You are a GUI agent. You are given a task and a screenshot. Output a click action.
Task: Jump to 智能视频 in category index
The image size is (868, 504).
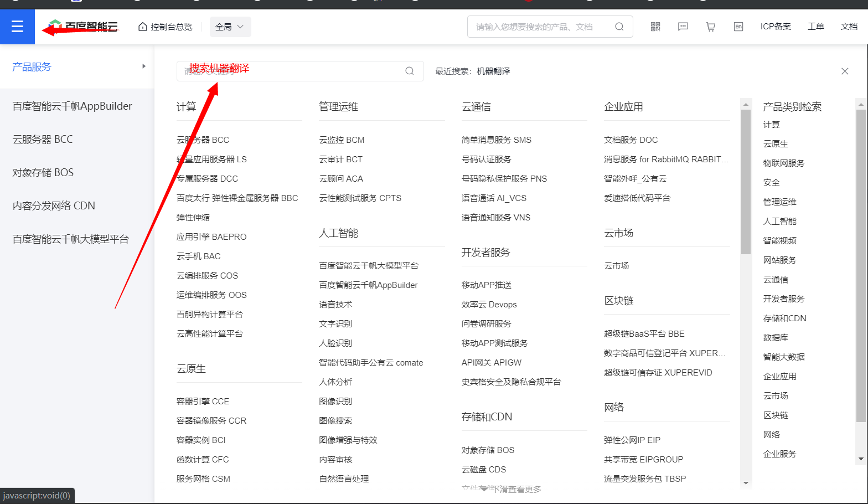point(780,240)
